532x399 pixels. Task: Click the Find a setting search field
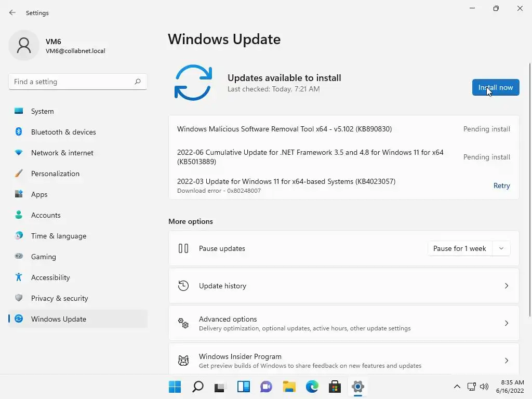pyautogui.click(x=78, y=82)
